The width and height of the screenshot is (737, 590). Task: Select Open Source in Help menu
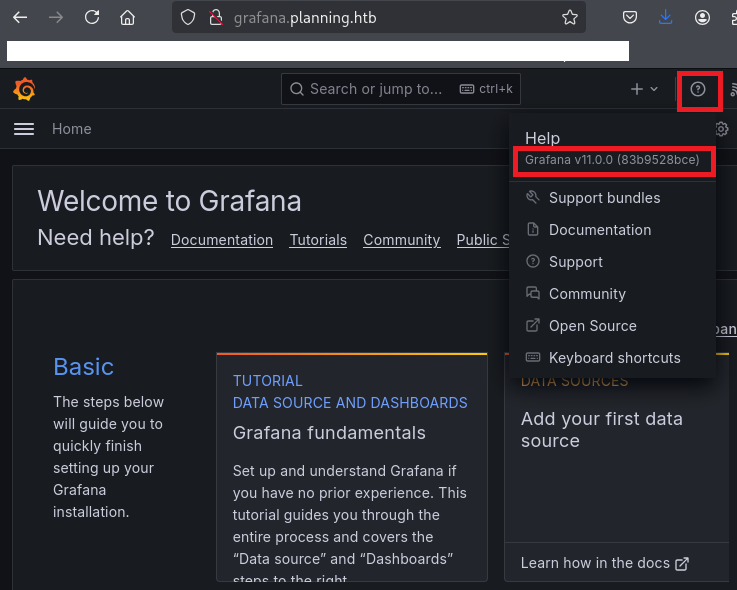coord(592,326)
